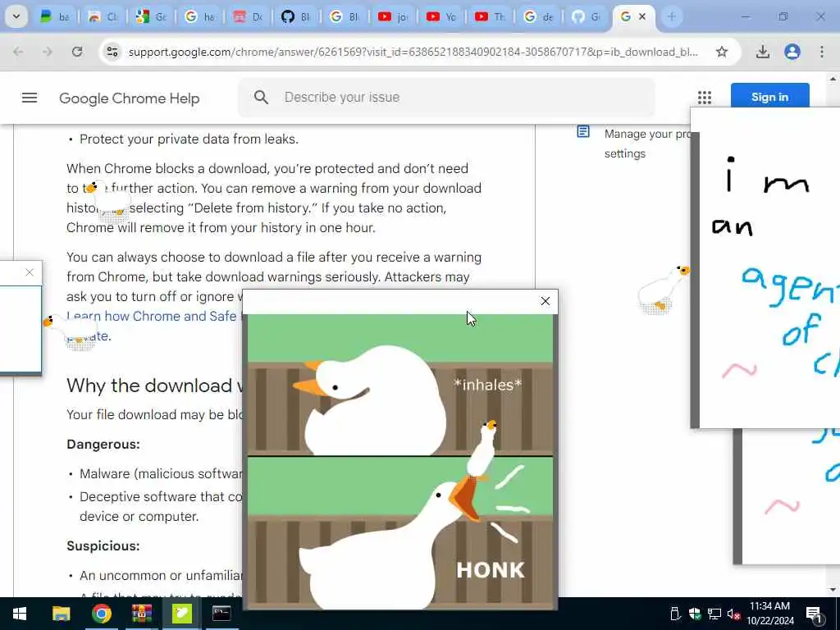Open the Google apps grid

705,97
